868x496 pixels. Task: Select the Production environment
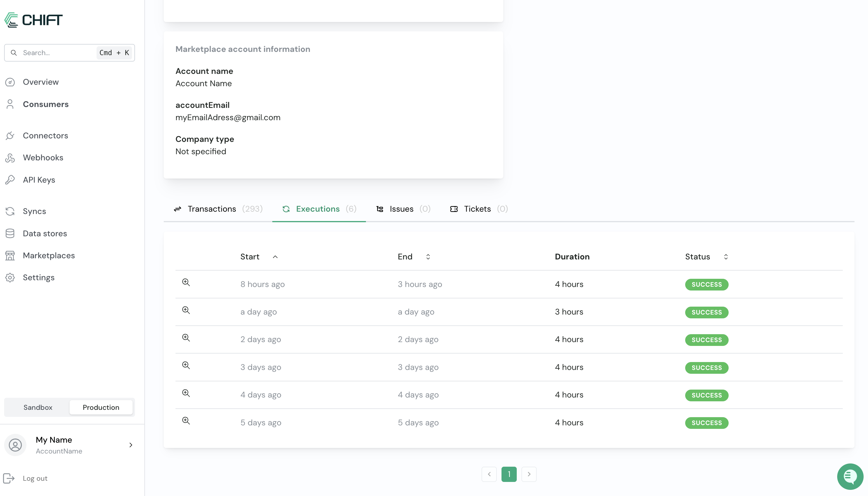tap(101, 407)
